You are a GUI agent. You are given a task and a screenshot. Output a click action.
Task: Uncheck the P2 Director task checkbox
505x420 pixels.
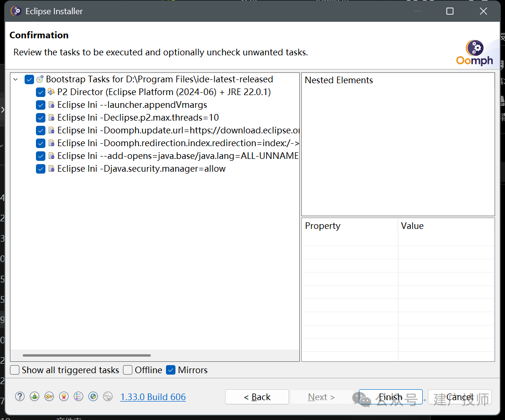[41, 92]
